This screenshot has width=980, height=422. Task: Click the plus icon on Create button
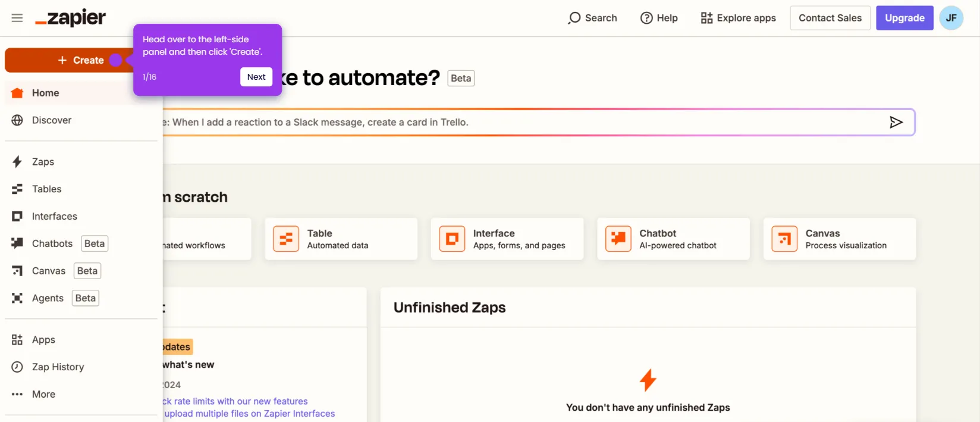coord(62,60)
